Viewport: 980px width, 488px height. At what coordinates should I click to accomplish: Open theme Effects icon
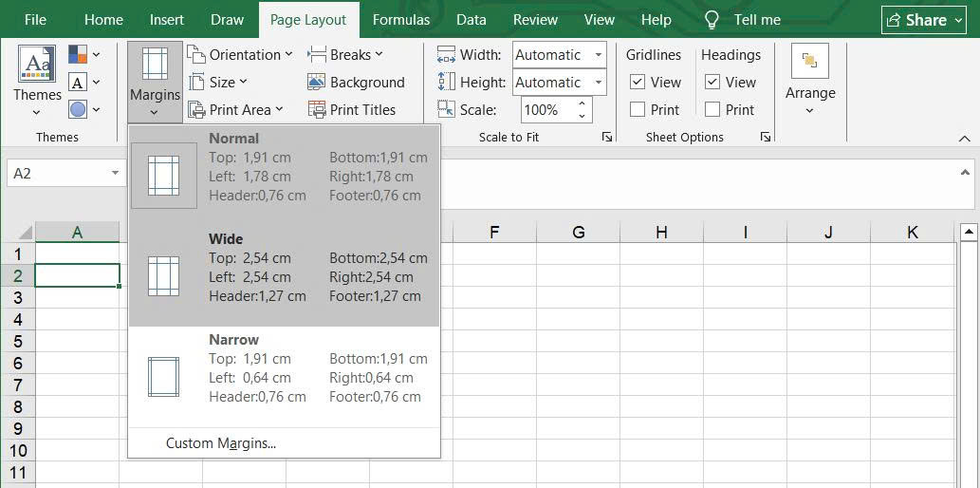click(x=78, y=109)
